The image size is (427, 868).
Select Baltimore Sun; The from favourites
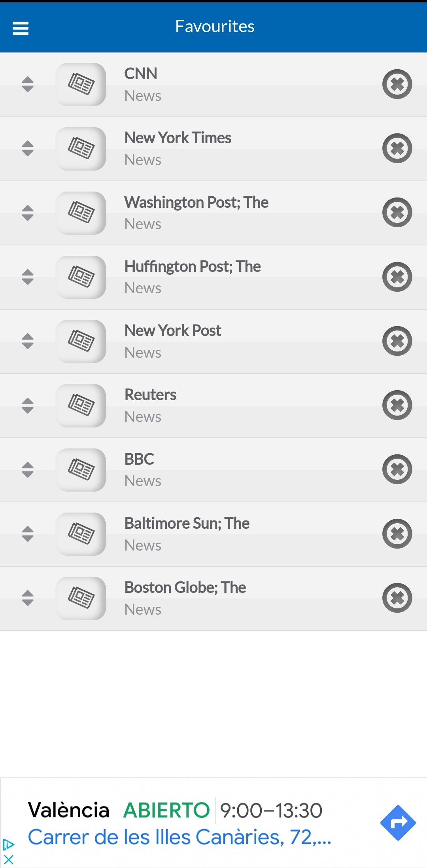pyautogui.click(x=187, y=534)
